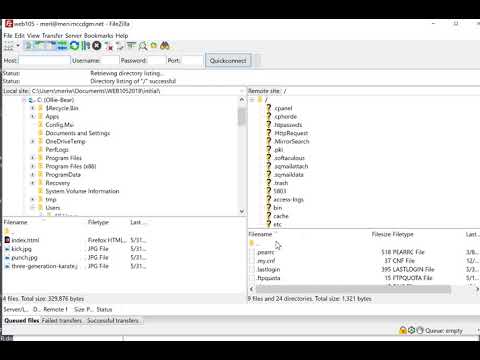The image size is (480, 360).
Task: Expand the OneDriveTemp folder
Action: pos(33,141)
